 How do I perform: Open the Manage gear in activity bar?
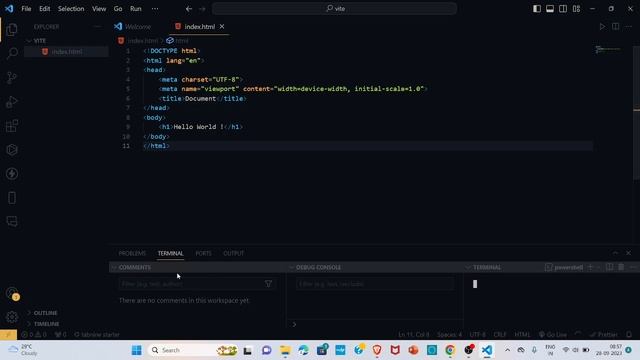pos(12,317)
